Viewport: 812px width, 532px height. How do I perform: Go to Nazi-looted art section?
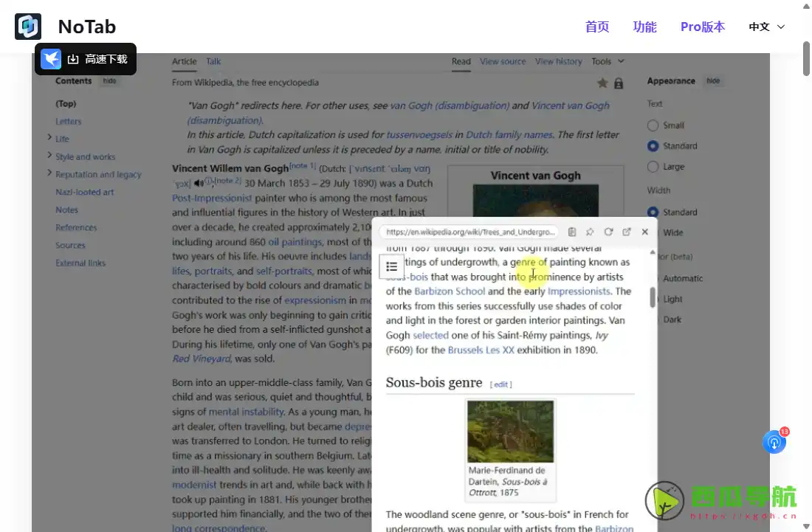pos(85,192)
